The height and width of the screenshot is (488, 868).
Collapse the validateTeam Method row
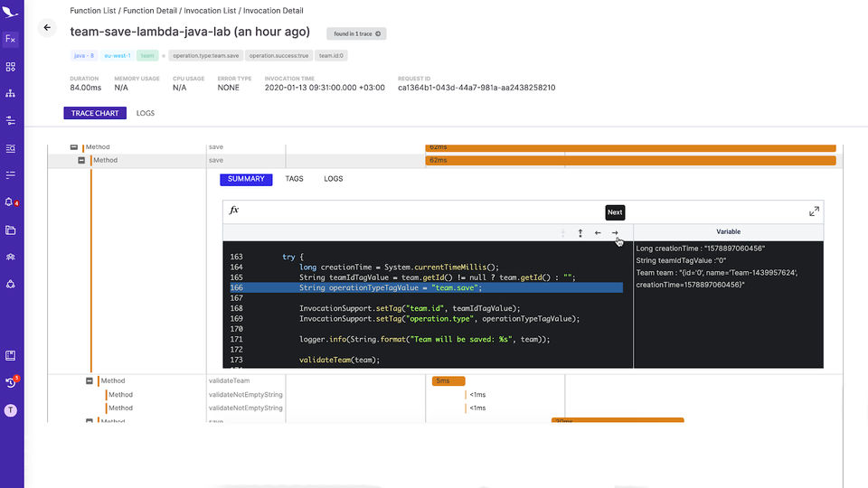tap(90, 380)
